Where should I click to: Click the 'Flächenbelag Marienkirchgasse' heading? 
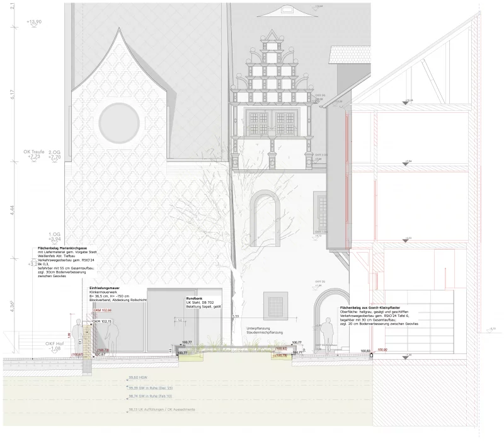[x=62, y=248]
